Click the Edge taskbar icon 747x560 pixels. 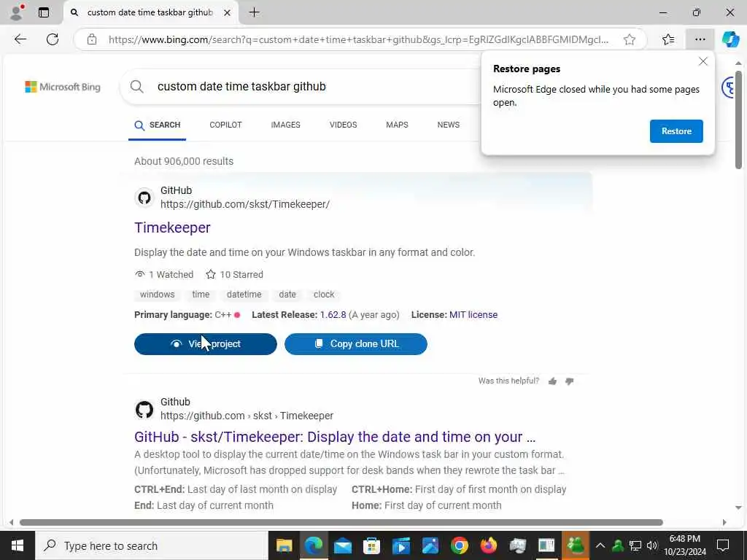click(314, 545)
